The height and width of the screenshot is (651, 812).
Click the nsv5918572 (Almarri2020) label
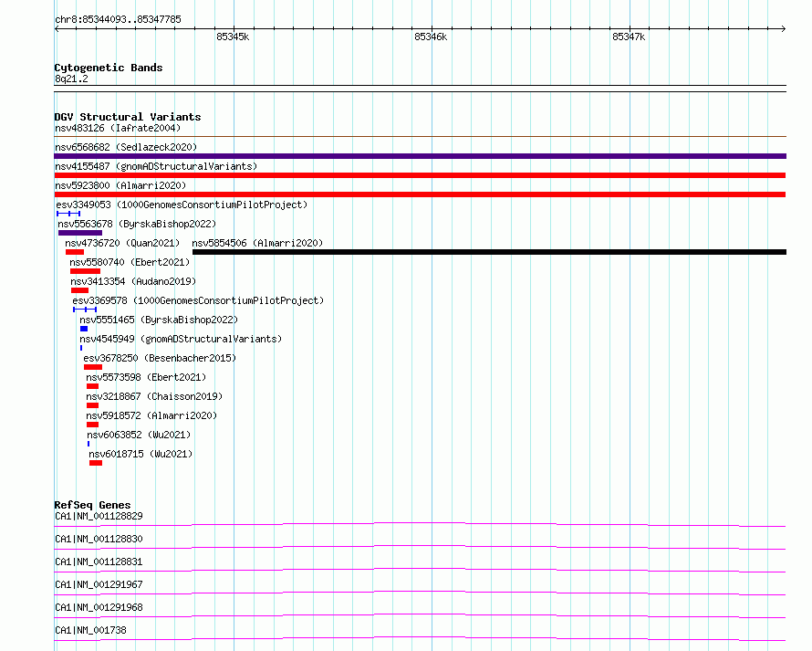pyautogui.click(x=151, y=415)
